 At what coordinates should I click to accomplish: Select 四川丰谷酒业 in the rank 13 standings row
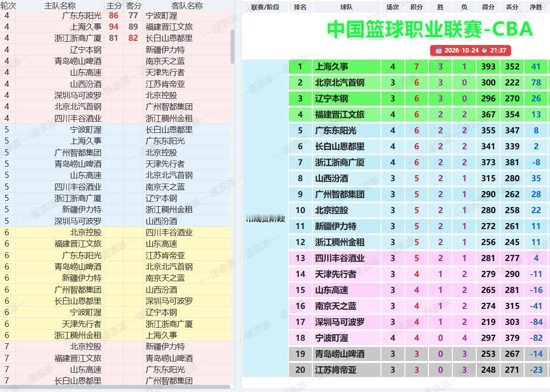pos(340,258)
